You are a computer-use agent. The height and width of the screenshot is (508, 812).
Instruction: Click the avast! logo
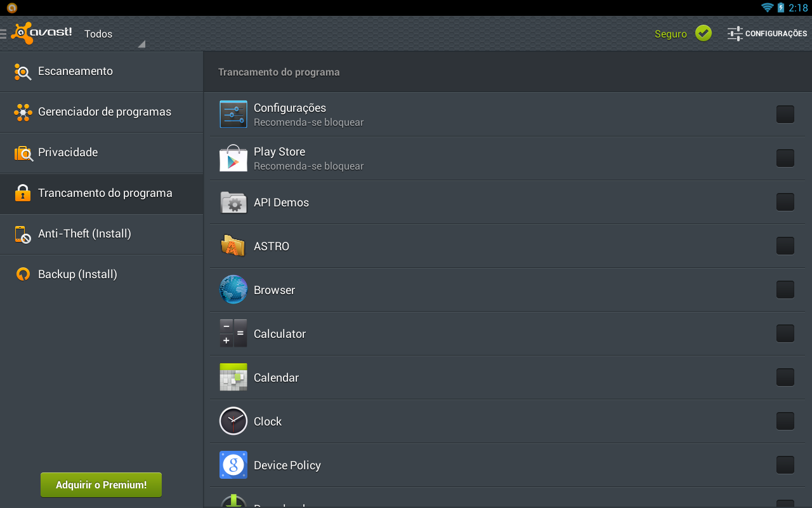click(42, 32)
